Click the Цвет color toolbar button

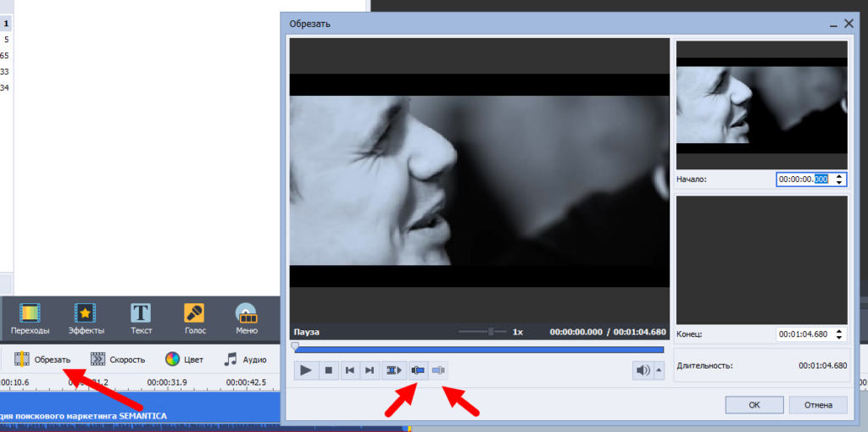184,359
